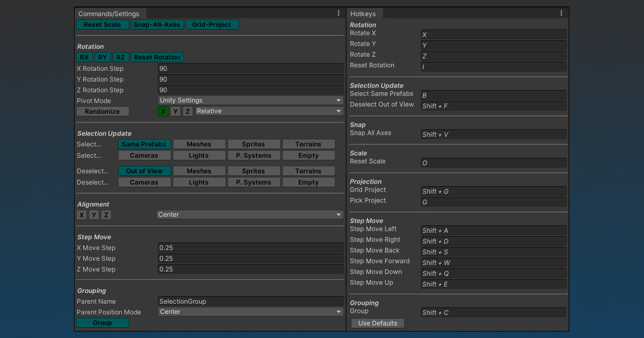The width and height of the screenshot is (644, 338).
Task: Deselect Lights button
Action: [199, 182]
